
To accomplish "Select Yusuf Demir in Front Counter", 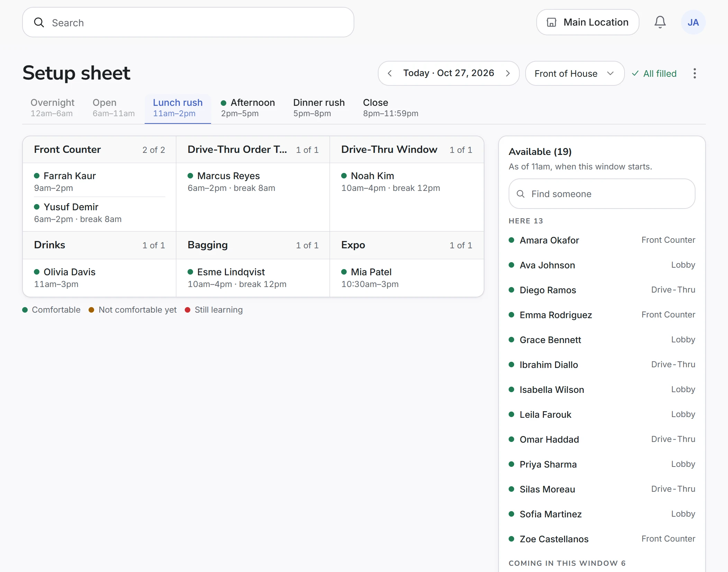I will (x=100, y=213).
